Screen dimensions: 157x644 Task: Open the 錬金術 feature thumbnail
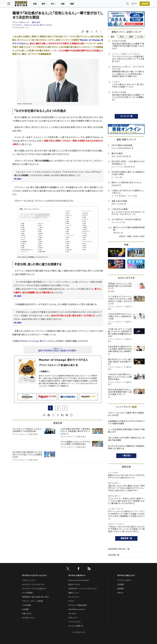click(117, 253)
